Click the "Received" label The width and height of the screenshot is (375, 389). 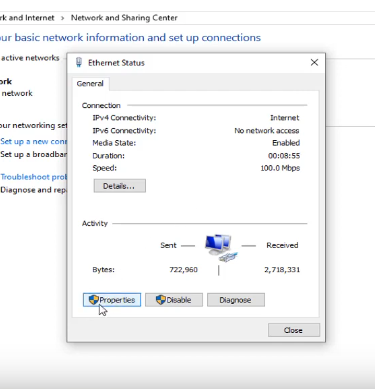pos(282,245)
